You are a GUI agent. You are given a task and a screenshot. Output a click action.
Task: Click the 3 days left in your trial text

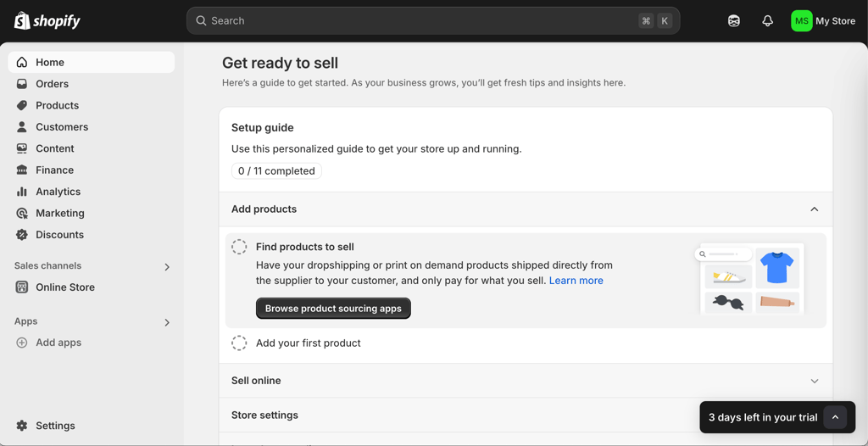click(x=763, y=417)
